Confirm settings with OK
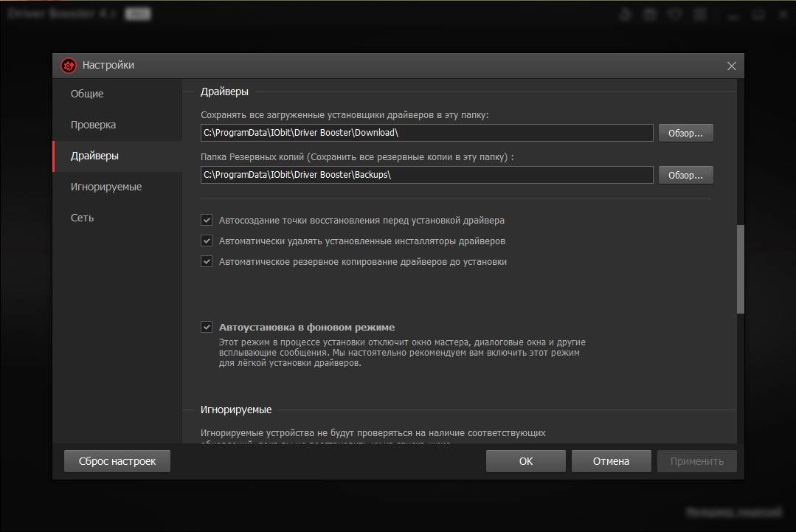This screenshot has height=532, width=796. [526, 461]
